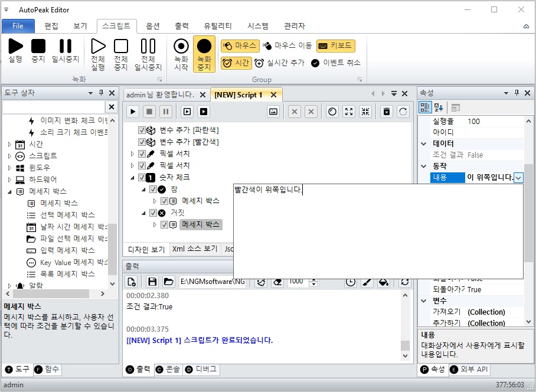The image size is (536, 392).
Task: Expand the 시간 toolbox category
Action: (9, 145)
